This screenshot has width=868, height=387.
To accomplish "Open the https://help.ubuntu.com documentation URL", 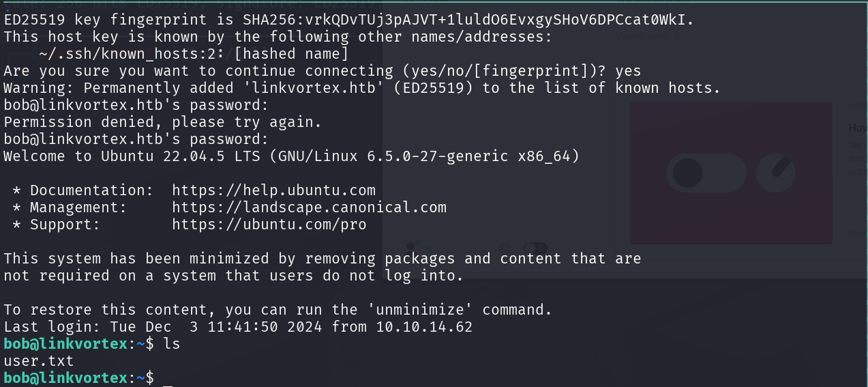I will click(273, 190).
